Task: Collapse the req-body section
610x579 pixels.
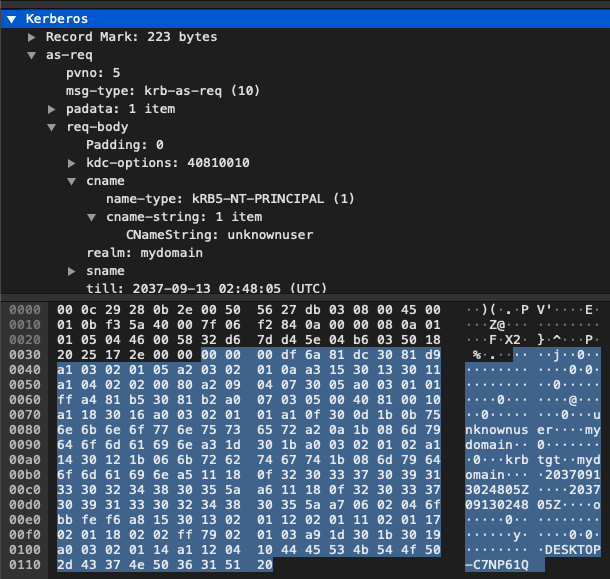Action: pyautogui.click(x=53, y=127)
